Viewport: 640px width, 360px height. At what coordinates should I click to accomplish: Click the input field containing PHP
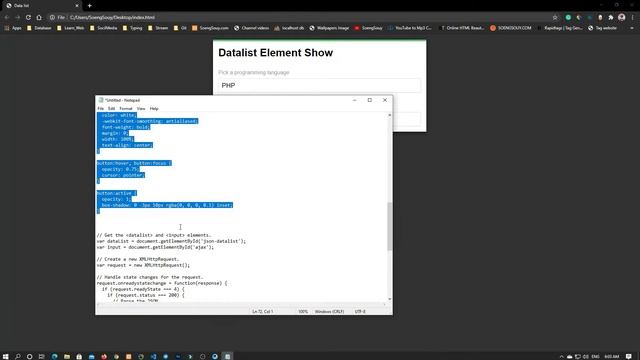point(319,85)
